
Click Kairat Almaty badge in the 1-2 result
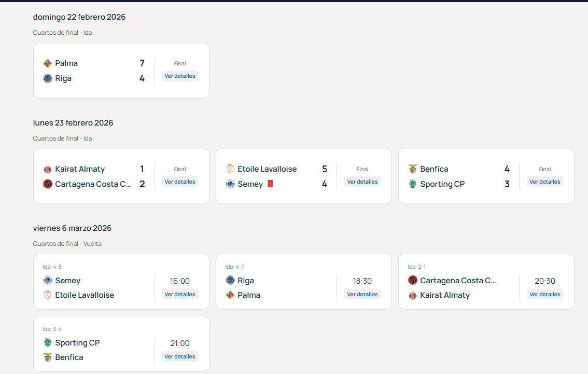coord(48,169)
